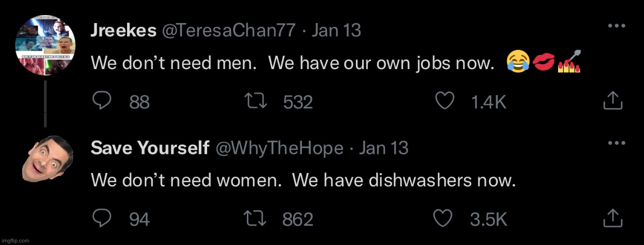Open more options on Save Yourself tweet
This screenshot has width=644, height=245.
tap(614, 143)
